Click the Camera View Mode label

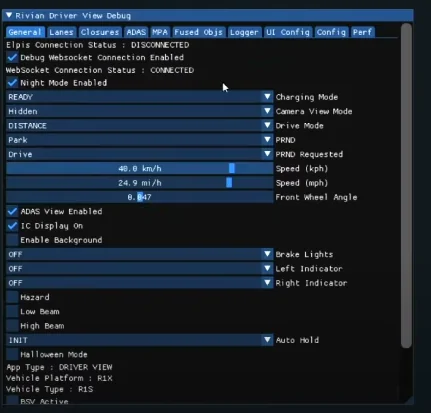pyautogui.click(x=314, y=111)
